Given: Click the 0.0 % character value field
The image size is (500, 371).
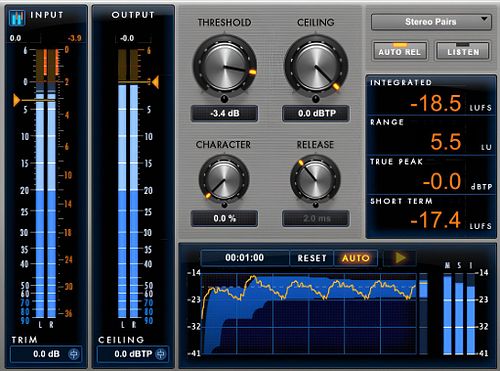Looking at the screenshot, I should (224, 218).
